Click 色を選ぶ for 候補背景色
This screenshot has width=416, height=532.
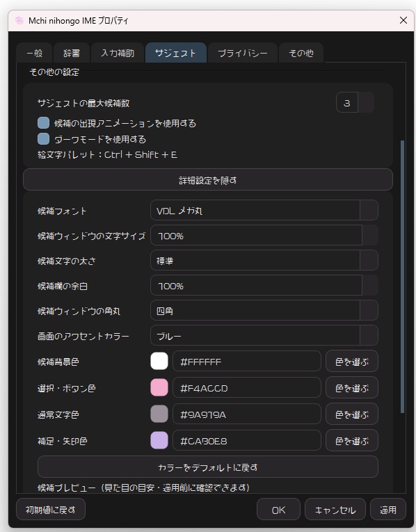(352, 362)
